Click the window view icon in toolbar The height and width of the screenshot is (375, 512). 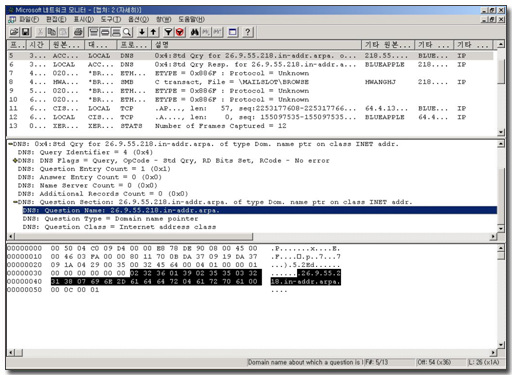tap(232, 32)
